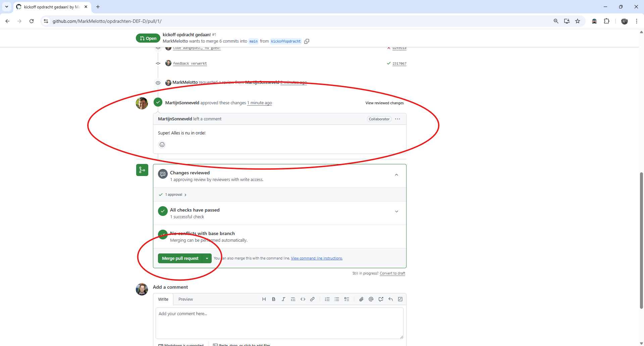Viewport: 644px width, 346px height.
Task: Insert a saved reply
Action: click(x=390, y=299)
